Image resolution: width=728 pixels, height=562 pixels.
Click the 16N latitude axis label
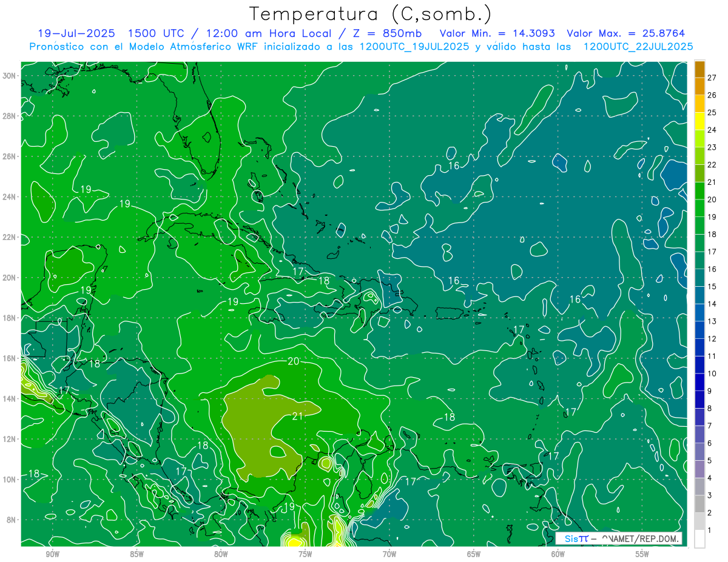[10, 358]
